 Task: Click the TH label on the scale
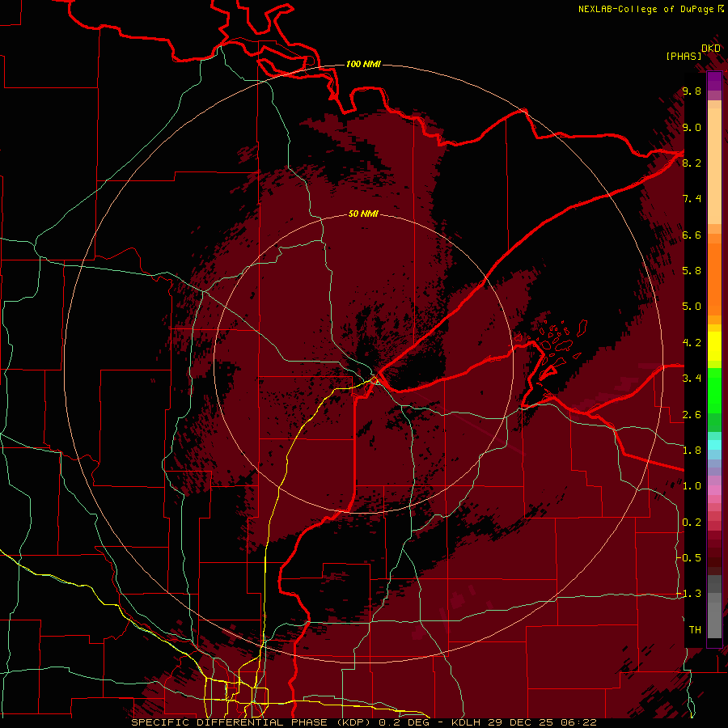695,630
